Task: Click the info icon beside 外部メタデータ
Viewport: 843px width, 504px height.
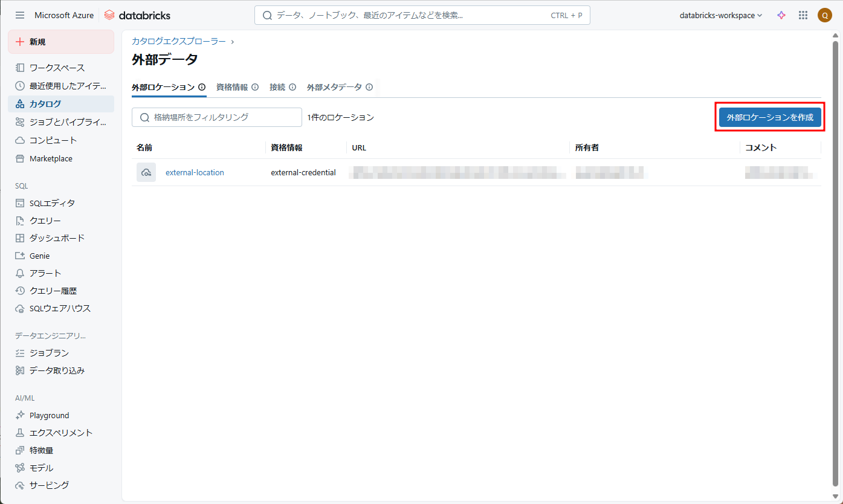Action: (369, 87)
